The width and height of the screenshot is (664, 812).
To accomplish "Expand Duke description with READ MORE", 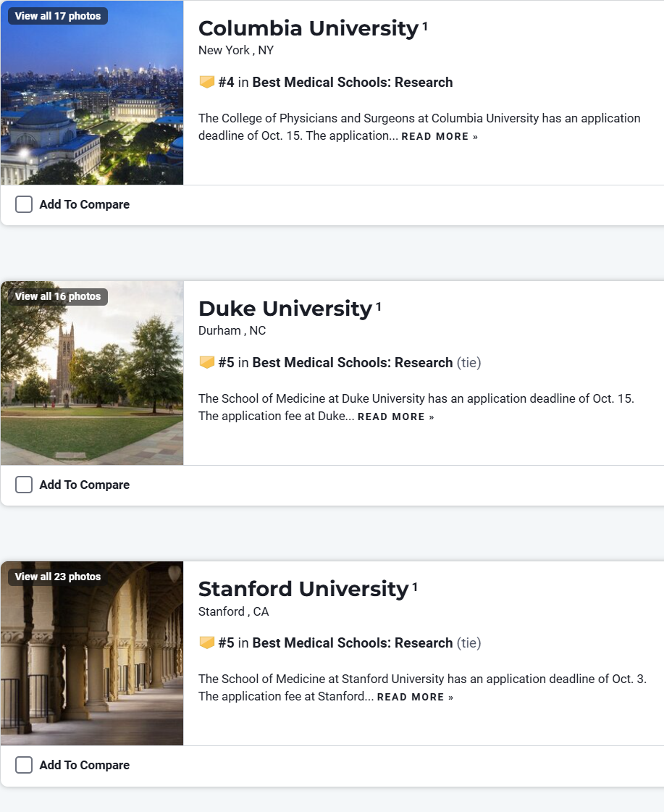I will coord(395,417).
